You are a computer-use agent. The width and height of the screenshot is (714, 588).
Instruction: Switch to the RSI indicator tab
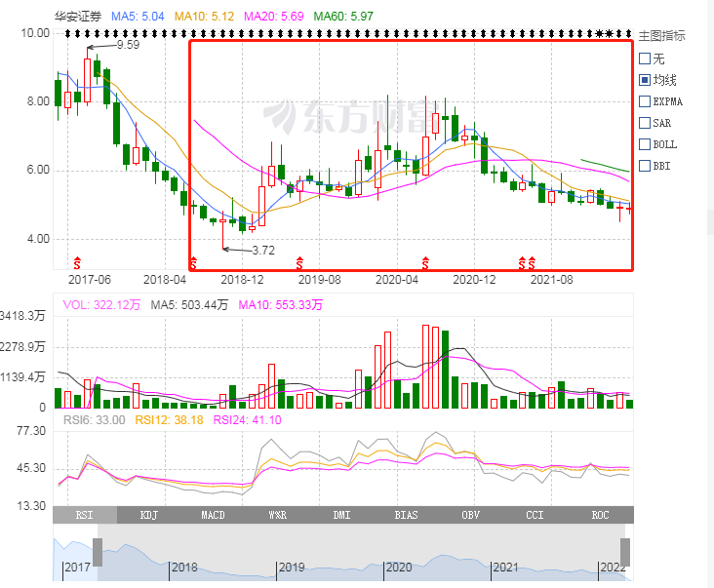click(x=85, y=515)
